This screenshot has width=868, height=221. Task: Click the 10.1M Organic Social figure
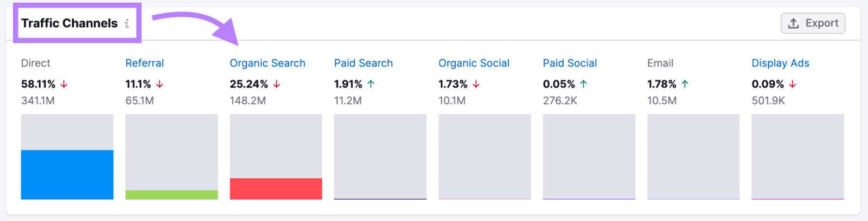[x=452, y=100]
